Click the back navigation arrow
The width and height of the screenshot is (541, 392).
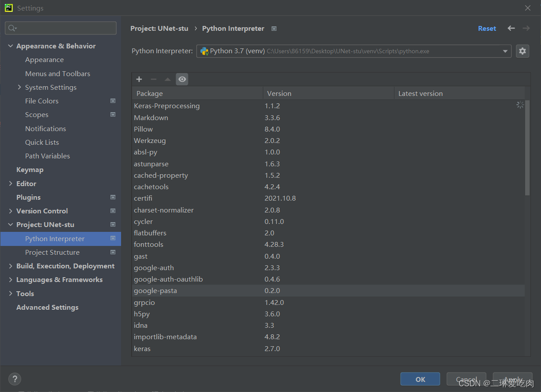(x=511, y=28)
